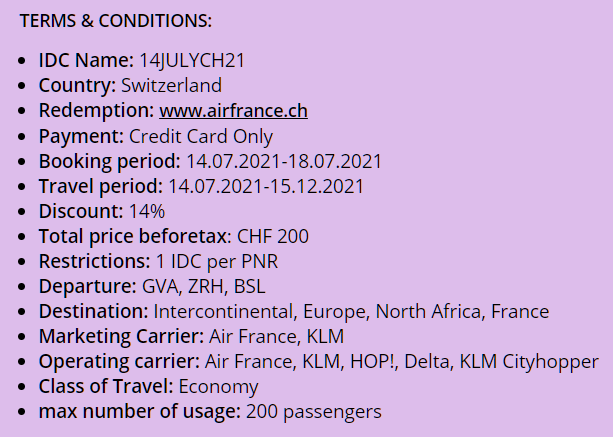Click the Booking period dates
613x437 pixels.
284,161
